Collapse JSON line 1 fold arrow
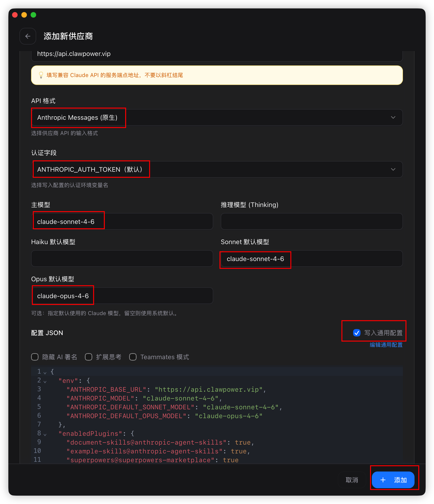This screenshot has height=504, width=434. pos(45,373)
